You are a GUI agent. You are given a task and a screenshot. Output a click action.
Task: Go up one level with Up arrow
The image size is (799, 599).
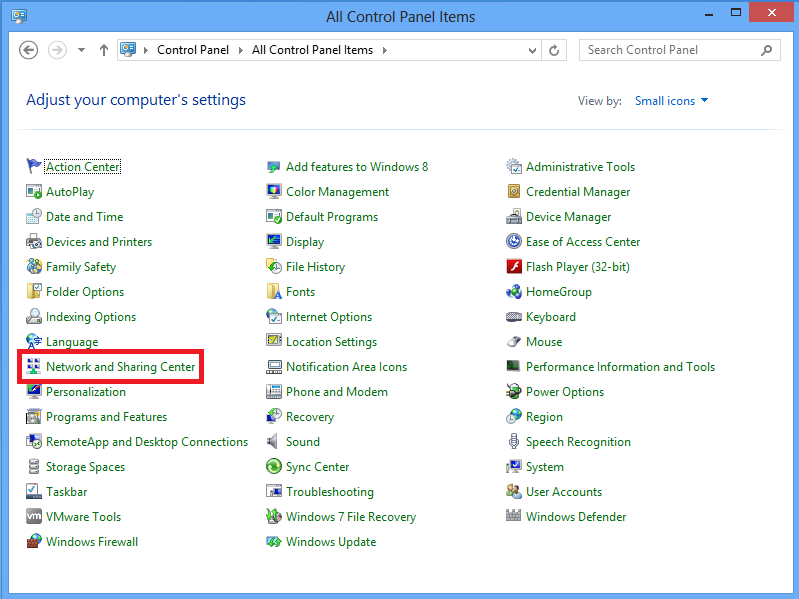104,50
